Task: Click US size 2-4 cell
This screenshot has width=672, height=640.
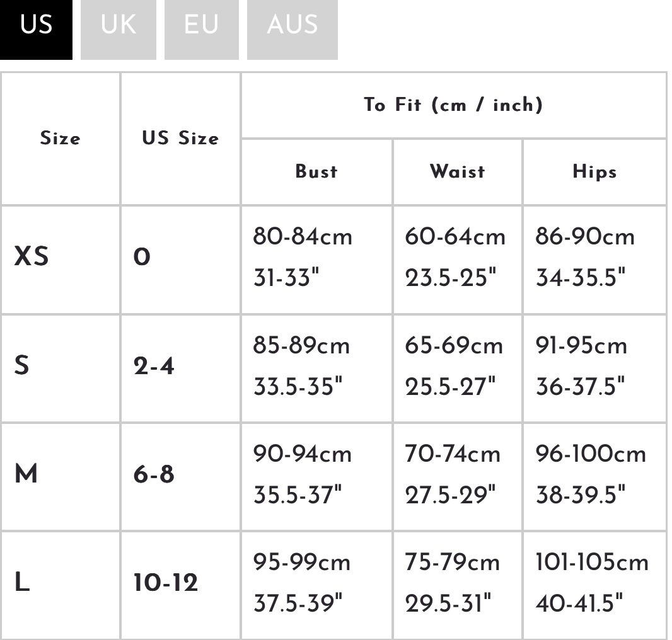Action: pyautogui.click(x=154, y=366)
